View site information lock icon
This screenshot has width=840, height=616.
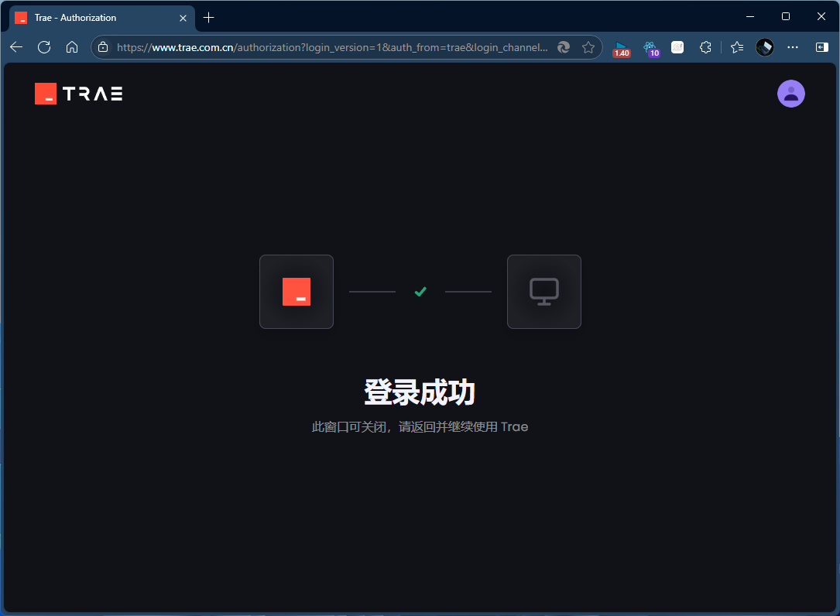pos(104,47)
